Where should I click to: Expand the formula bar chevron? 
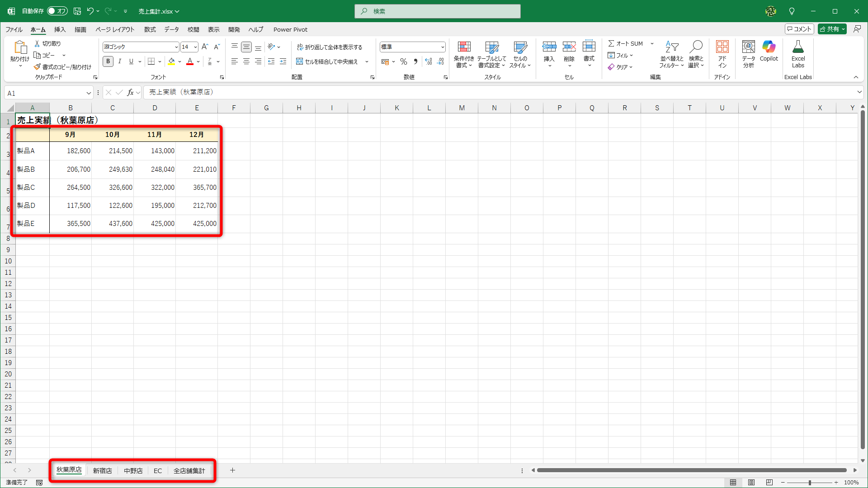point(859,92)
